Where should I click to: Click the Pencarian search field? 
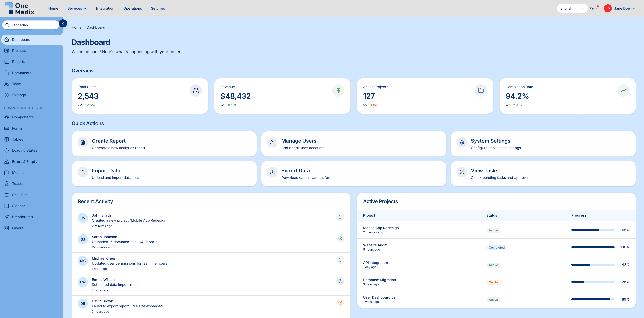click(x=31, y=25)
